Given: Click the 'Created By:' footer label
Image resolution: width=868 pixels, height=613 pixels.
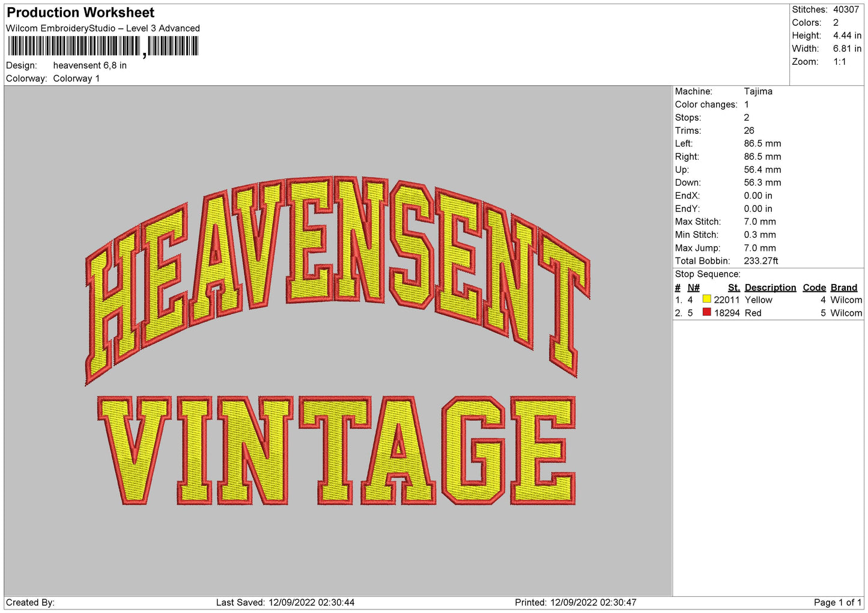Looking at the screenshot, I should tap(30, 603).
